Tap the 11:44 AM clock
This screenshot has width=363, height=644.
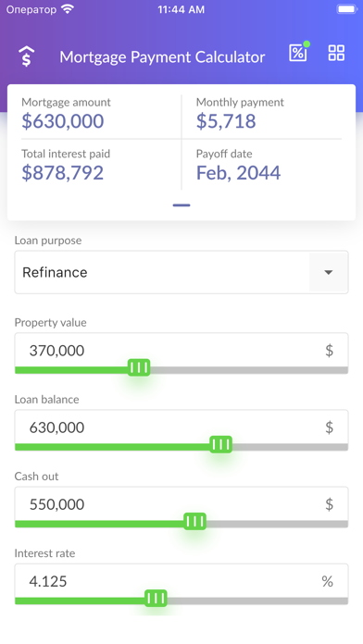[x=181, y=9]
